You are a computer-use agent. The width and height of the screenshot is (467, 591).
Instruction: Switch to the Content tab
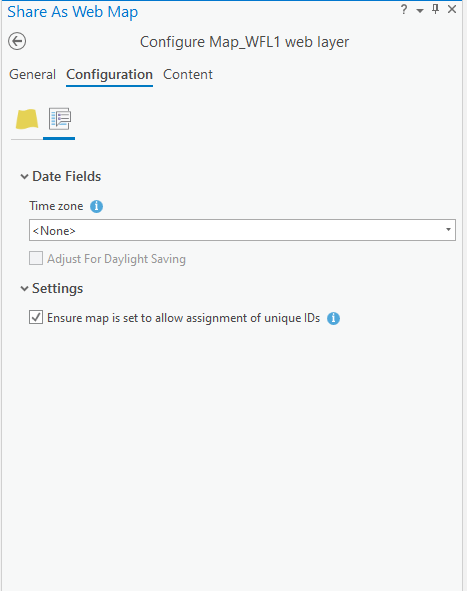click(188, 75)
